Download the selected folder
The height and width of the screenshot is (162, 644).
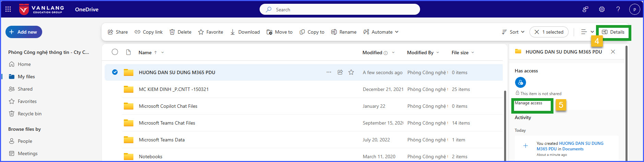pos(245,32)
